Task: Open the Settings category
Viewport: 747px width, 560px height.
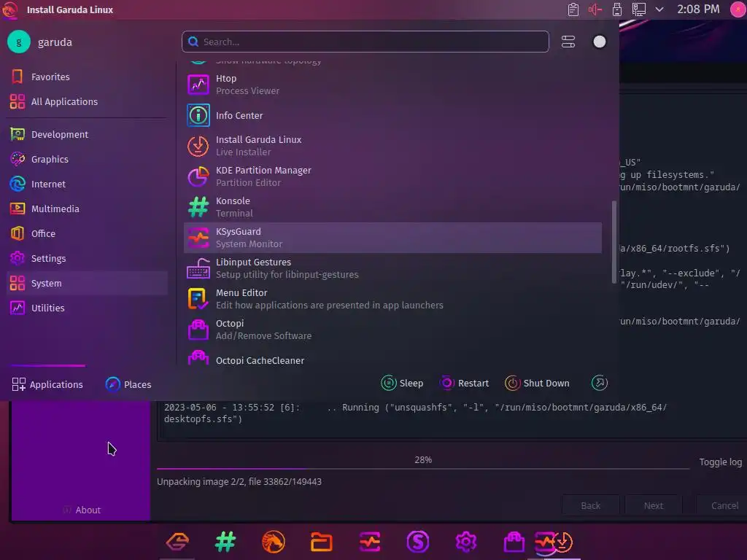Action: (x=88, y=258)
